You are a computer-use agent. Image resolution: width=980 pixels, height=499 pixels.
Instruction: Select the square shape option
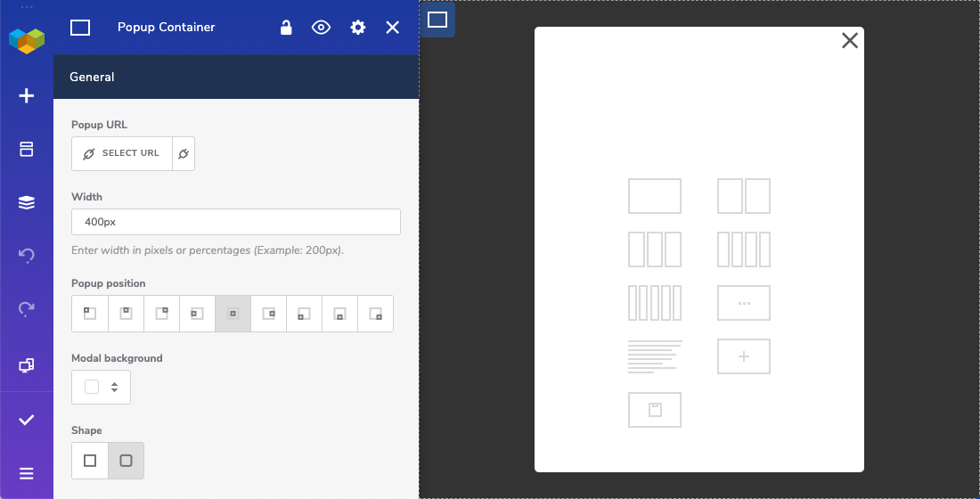tap(90, 461)
